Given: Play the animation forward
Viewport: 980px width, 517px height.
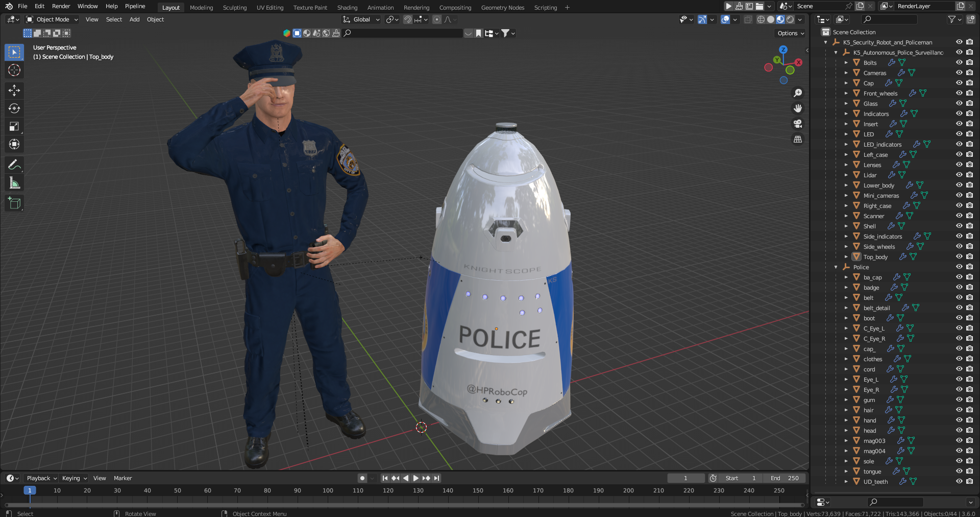Looking at the screenshot, I should click(415, 478).
